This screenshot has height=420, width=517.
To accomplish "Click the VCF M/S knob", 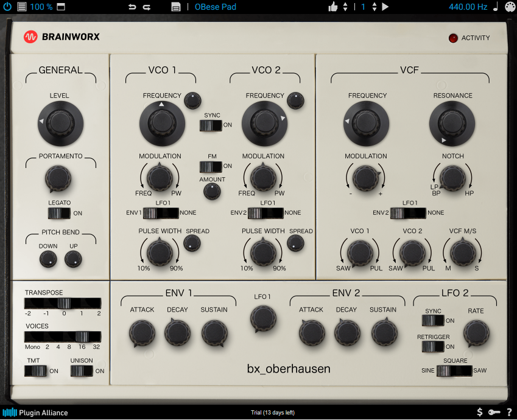I will click(x=463, y=253).
